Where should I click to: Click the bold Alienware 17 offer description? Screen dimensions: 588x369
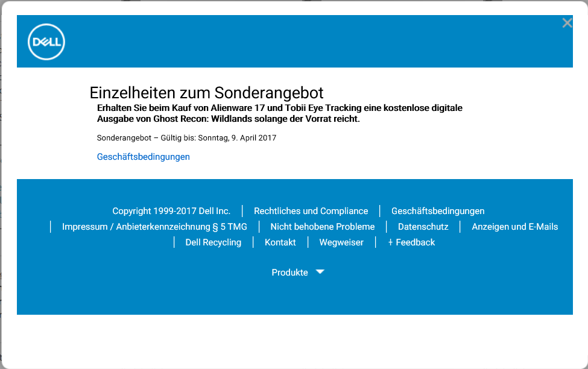pyautogui.click(x=279, y=113)
